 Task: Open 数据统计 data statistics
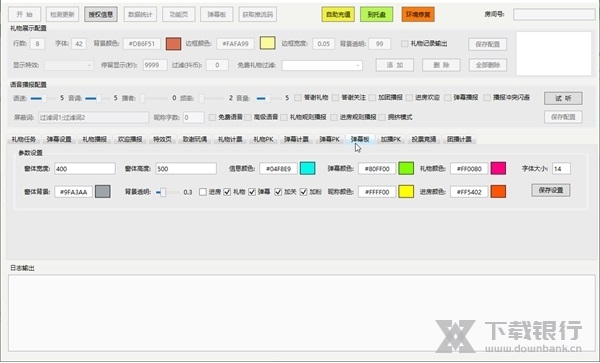(x=140, y=15)
